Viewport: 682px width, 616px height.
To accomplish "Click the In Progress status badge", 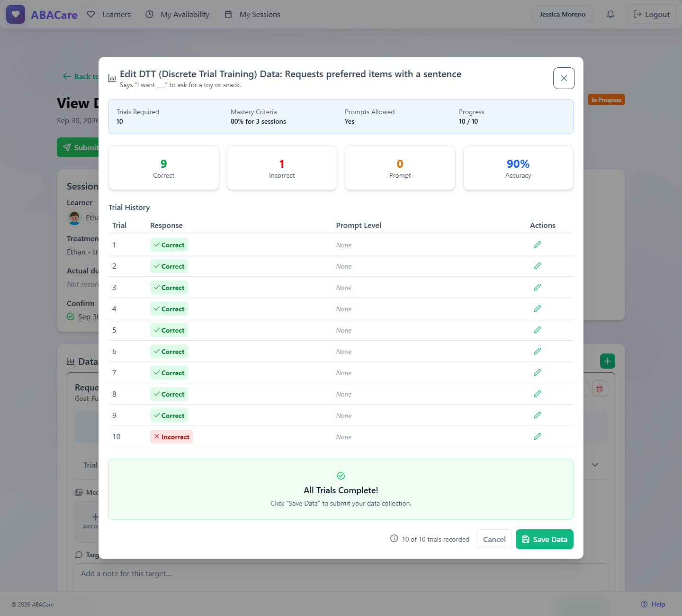I will pyautogui.click(x=606, y=100).
